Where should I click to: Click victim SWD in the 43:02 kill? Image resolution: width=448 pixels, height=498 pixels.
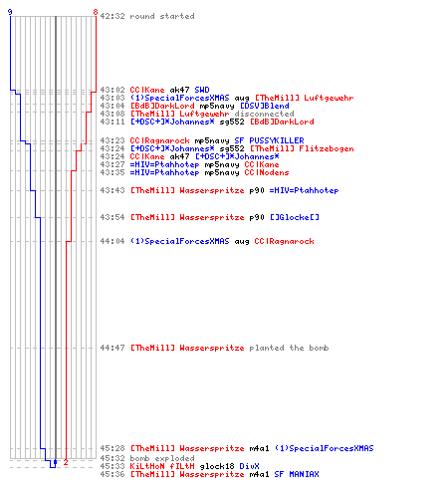(202, 90)
